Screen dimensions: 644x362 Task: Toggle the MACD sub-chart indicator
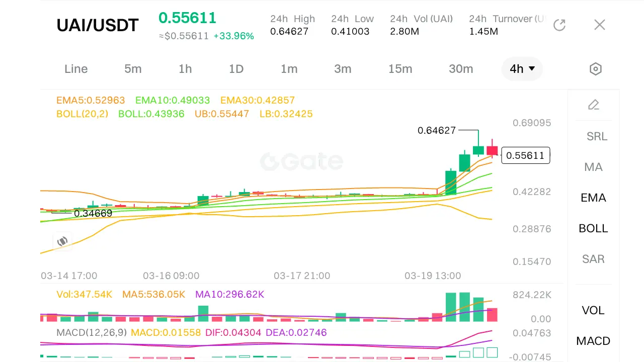click(x=594, y=341)
